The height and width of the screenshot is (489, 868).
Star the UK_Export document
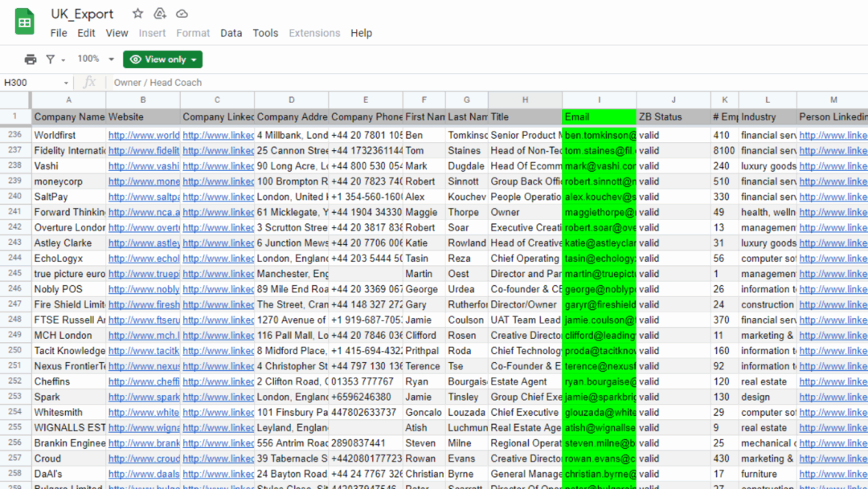point(138,14)
